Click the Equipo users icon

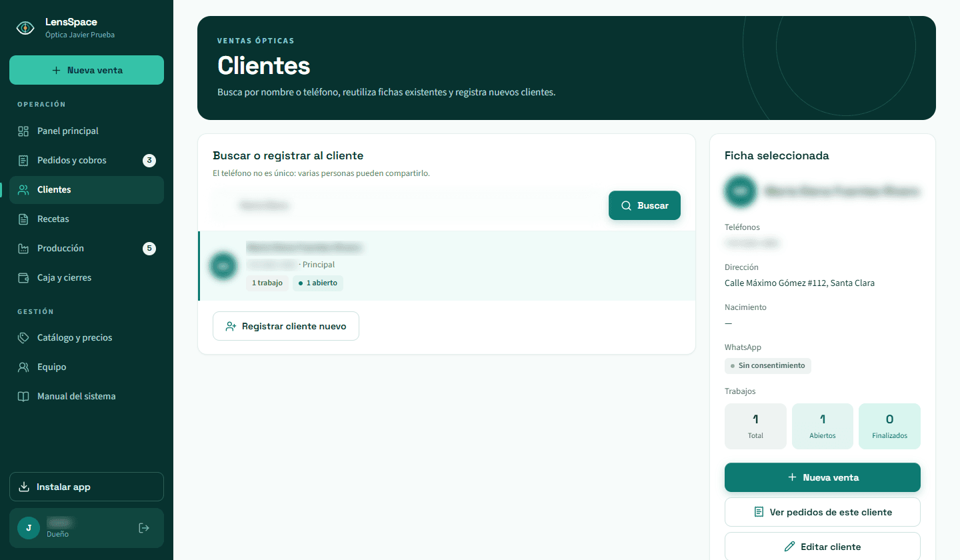23,367
